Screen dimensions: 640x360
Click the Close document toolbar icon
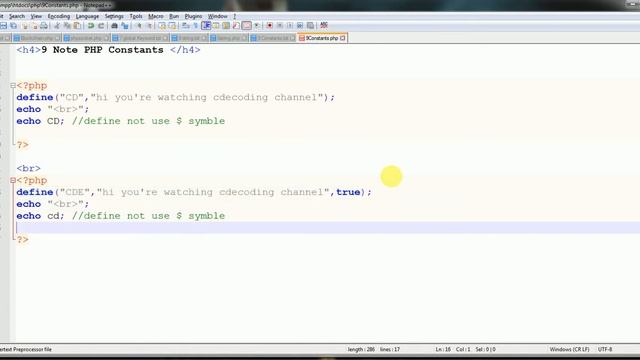click(x=25, y=26)
